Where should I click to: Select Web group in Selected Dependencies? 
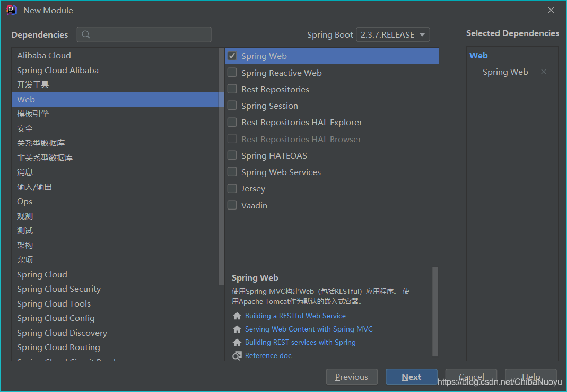478,55
